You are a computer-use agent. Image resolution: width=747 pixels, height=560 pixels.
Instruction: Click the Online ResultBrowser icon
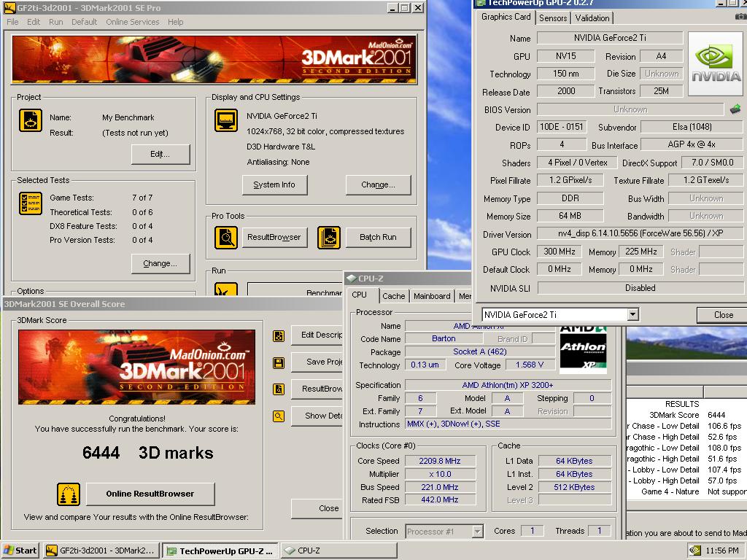pyautogui.click(x=69, y=494)
